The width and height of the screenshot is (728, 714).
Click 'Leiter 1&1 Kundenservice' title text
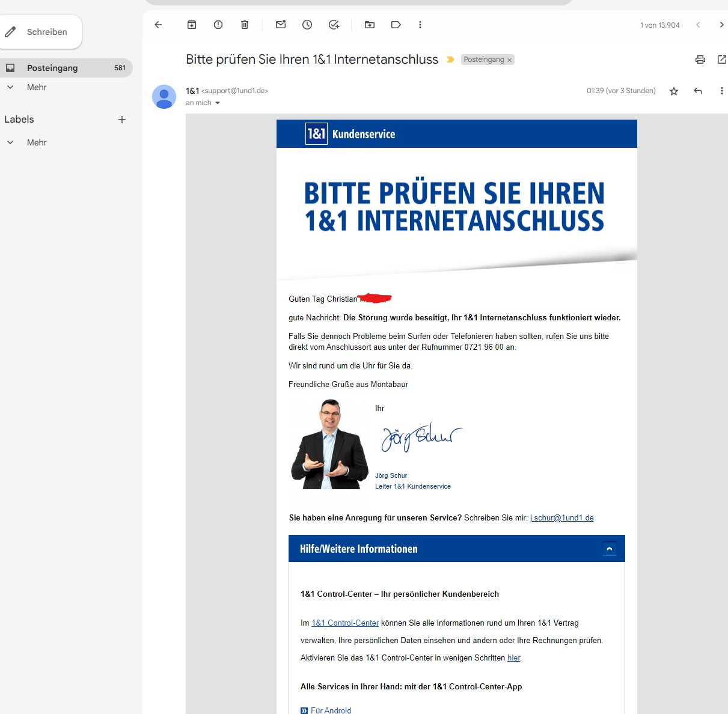point(413,486)
